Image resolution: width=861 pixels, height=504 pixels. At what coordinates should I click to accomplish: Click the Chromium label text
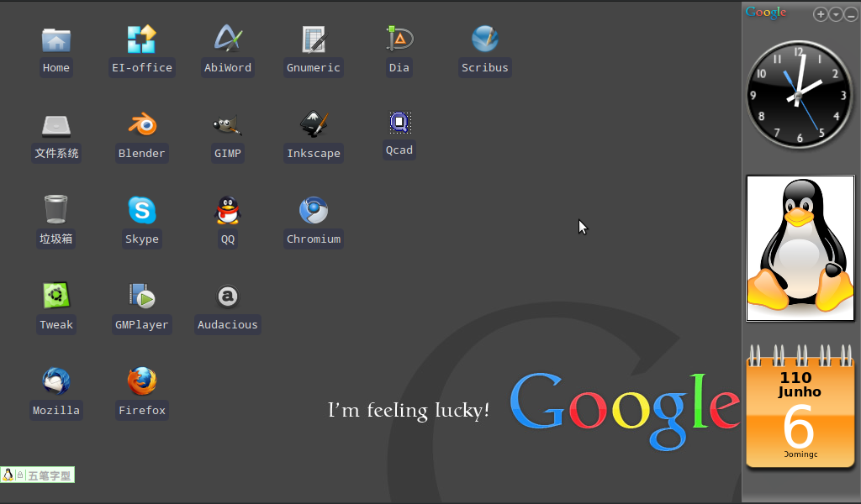314,239
